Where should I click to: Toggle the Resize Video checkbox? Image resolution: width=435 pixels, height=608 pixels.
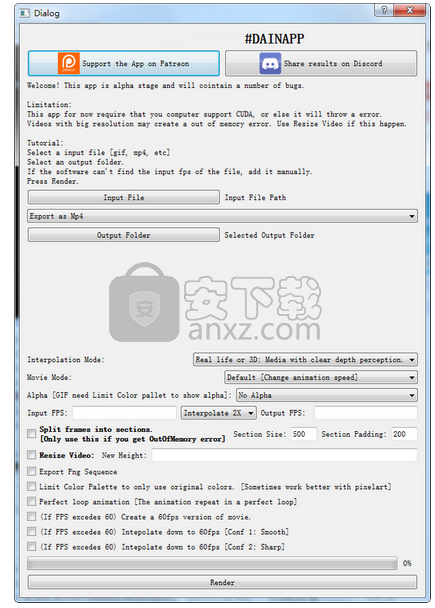tap(32, 455)
